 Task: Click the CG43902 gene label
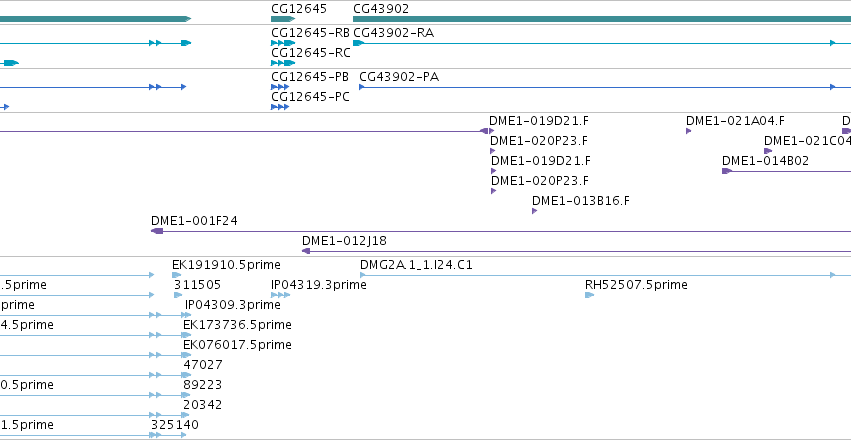tap(380, 9)
